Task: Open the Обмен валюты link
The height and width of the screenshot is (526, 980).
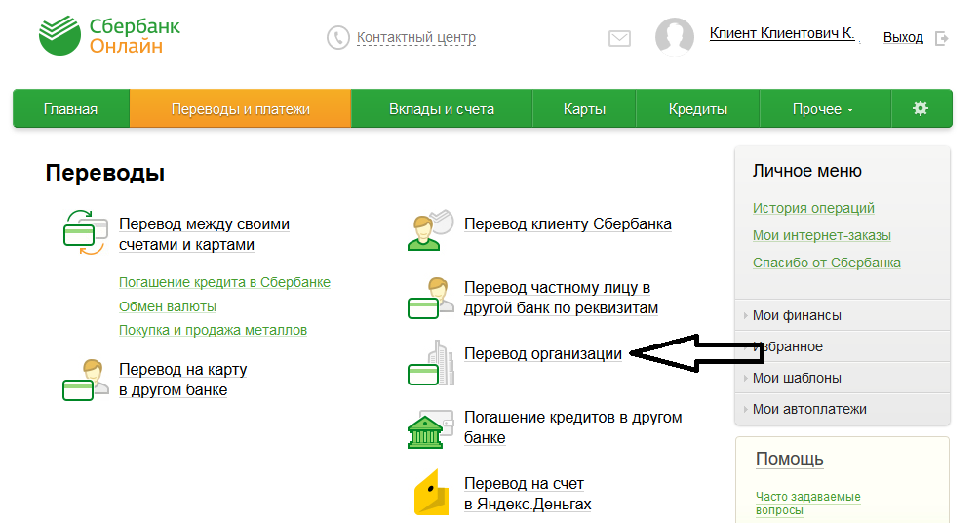Action: [x=168, y=306]
